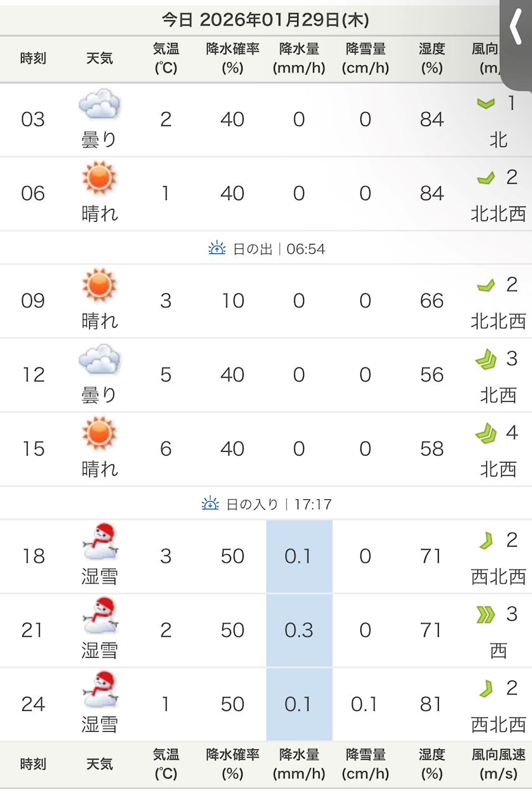The height and width of the screenshot is (797, 532).
Task: Select the snowman icon at 18:00
Action: tap(100, 542)
